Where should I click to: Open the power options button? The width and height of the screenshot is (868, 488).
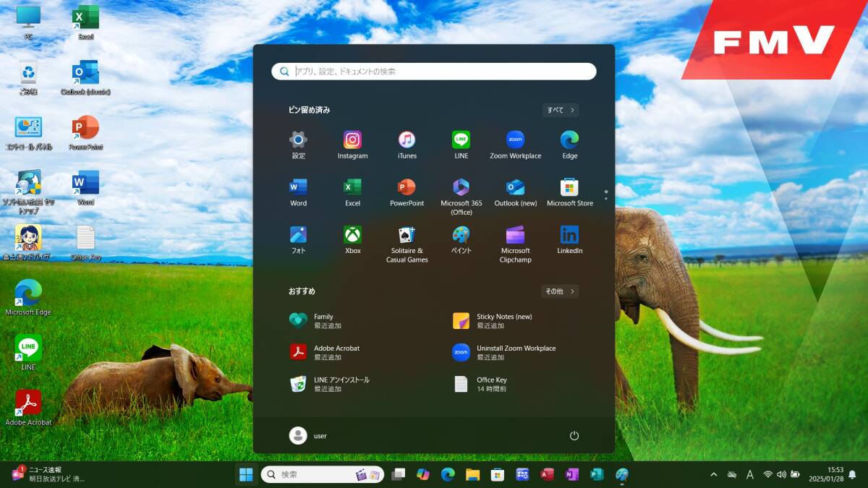pyautogui.click(x=574, y=435)
